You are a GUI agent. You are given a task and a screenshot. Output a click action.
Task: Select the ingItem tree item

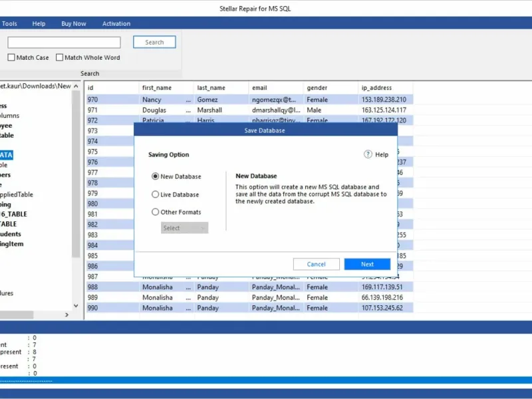coord(12,243)
